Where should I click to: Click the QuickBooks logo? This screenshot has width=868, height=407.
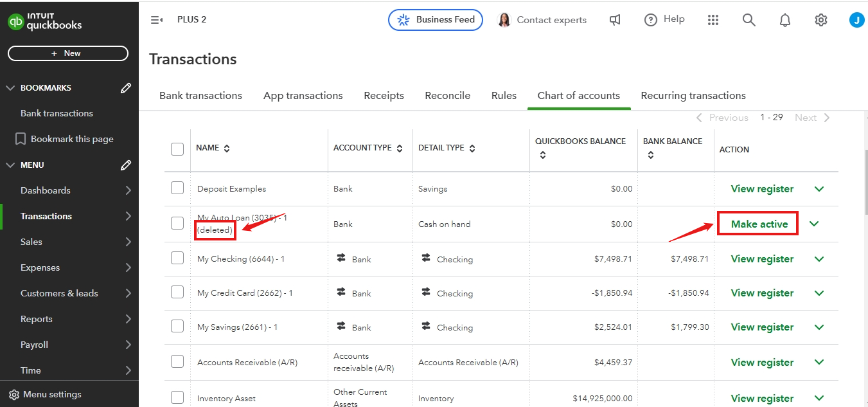pyautogui.click(x=45, y=21)
